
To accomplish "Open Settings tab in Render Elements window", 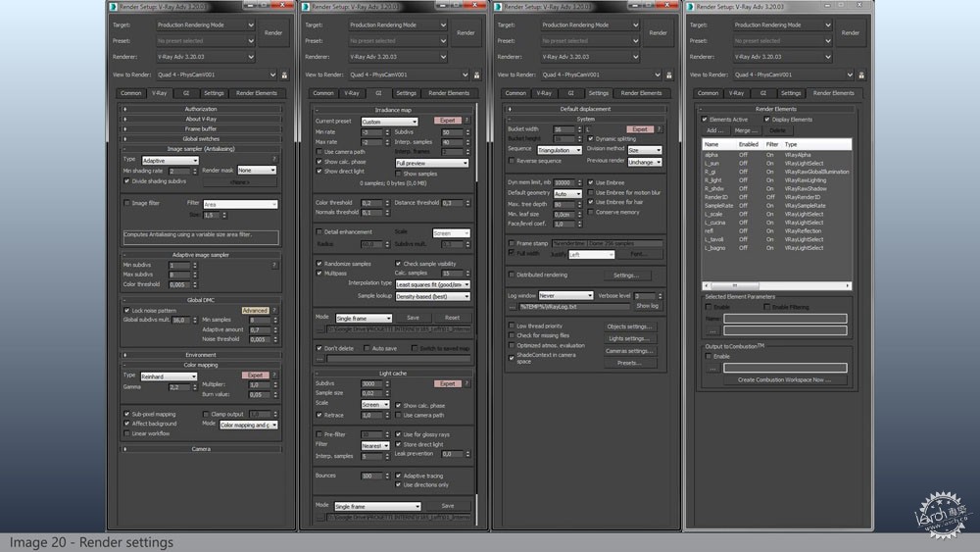I will click(x=791, y=93).
